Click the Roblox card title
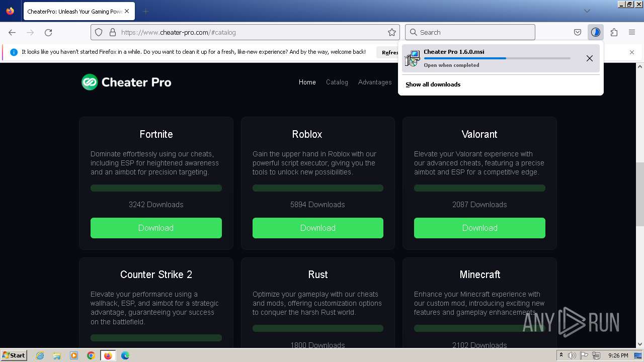Viewport: 644px width, 362px height. click(307, 134)
